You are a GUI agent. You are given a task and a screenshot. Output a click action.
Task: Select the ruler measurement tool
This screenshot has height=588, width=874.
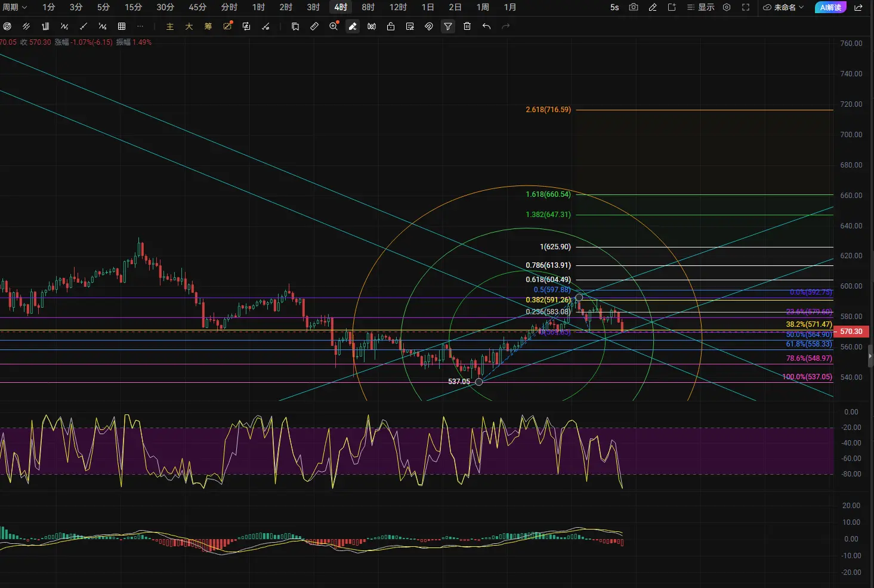(314, 26)
